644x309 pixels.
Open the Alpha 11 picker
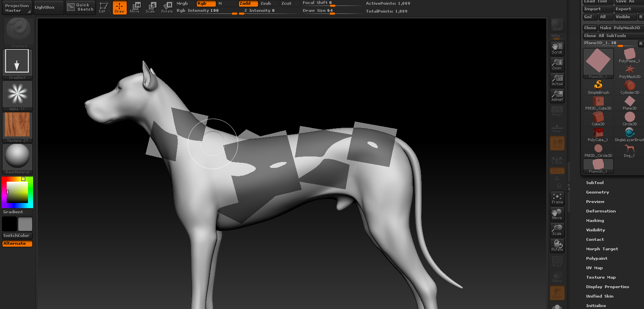pyautogui.click(x=17, y=96)
